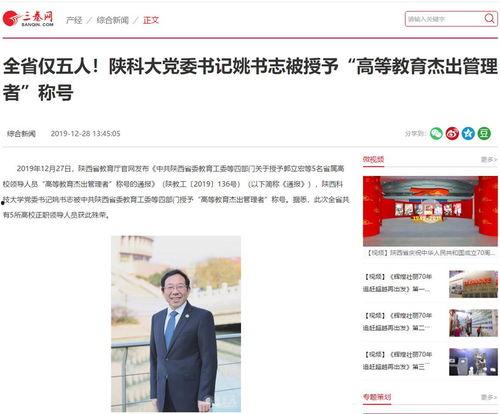Open the large red hall video thumbnail

430,211
